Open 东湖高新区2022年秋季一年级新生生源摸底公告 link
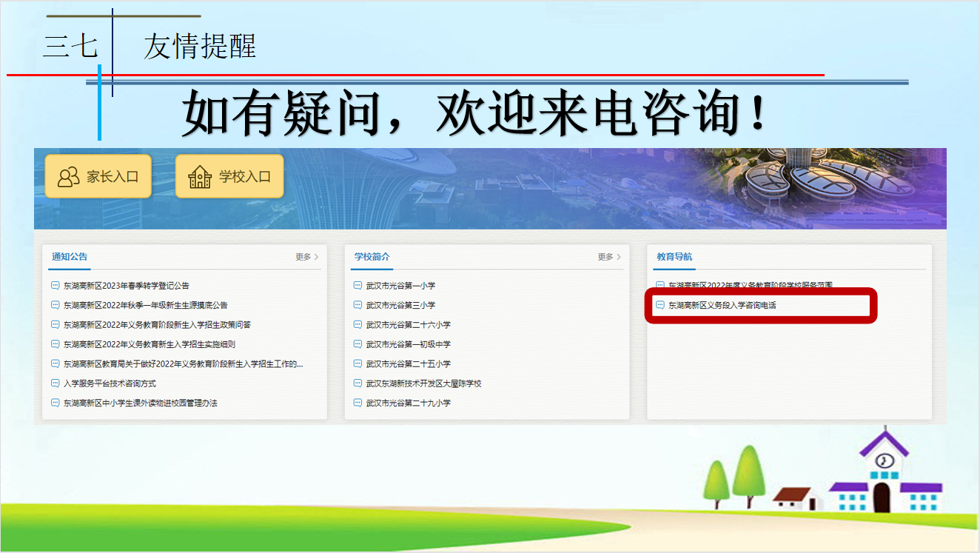This screenshot has height=553, width=980. click(145, 305)
